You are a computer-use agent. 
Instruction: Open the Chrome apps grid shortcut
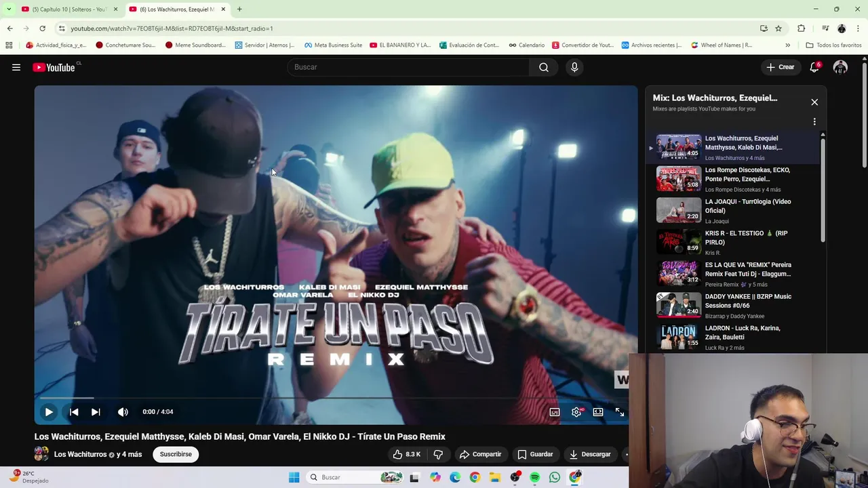pos(9,45)
